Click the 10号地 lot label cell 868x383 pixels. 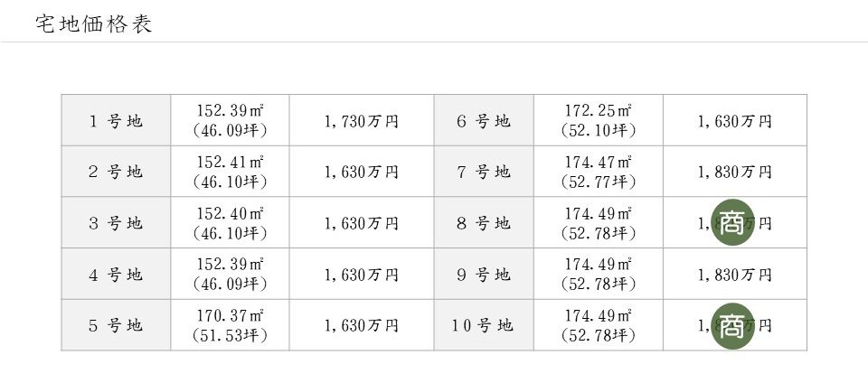(x=484, y=325)
